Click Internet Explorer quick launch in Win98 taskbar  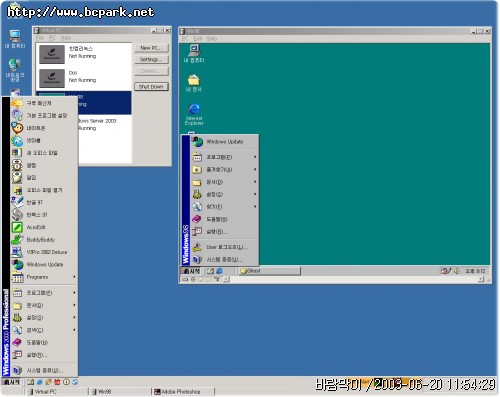pyautogui.click(x=219, y=271)
